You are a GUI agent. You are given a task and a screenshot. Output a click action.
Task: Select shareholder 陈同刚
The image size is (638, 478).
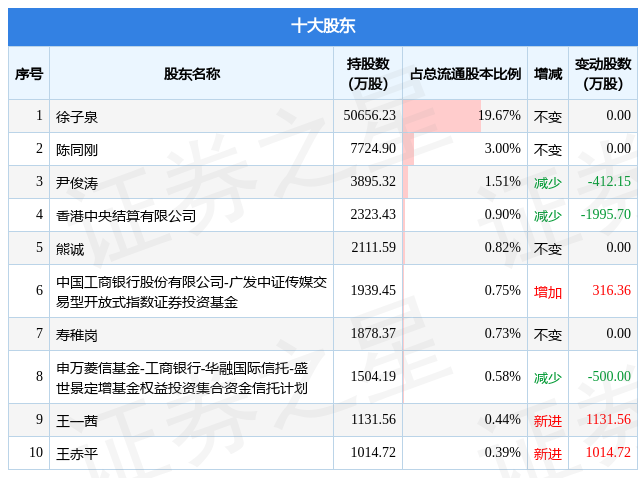click(x=77, y=149)
